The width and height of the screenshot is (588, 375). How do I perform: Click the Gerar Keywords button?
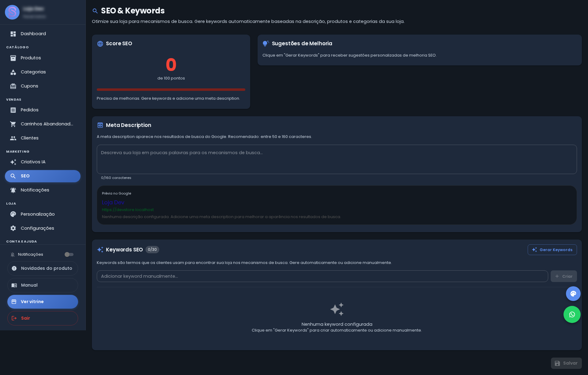552,250
